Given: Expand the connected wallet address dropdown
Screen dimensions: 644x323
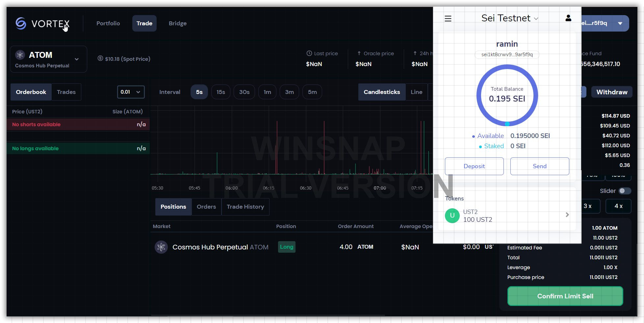Looking at the screenshot, I should 620,23.
